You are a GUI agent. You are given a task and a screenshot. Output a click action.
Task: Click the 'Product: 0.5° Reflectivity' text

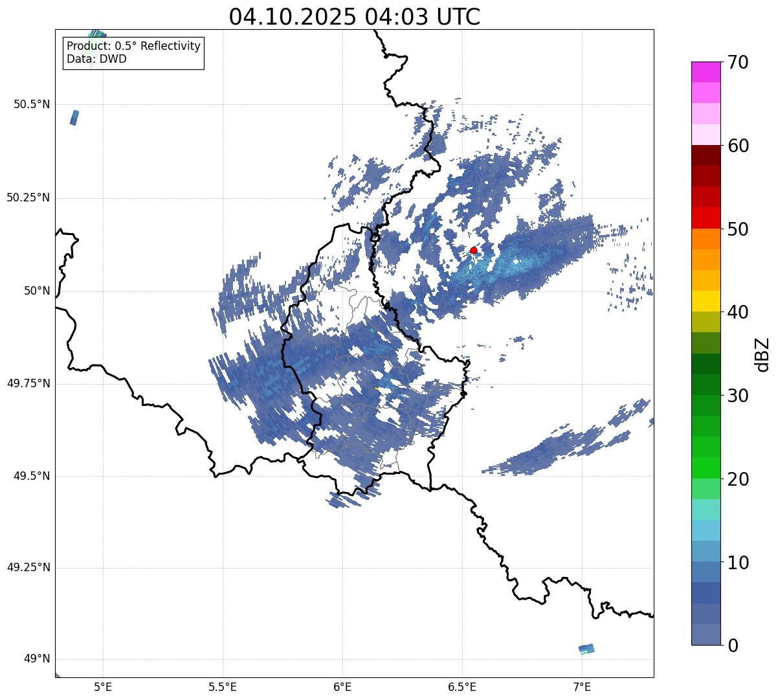133,47
